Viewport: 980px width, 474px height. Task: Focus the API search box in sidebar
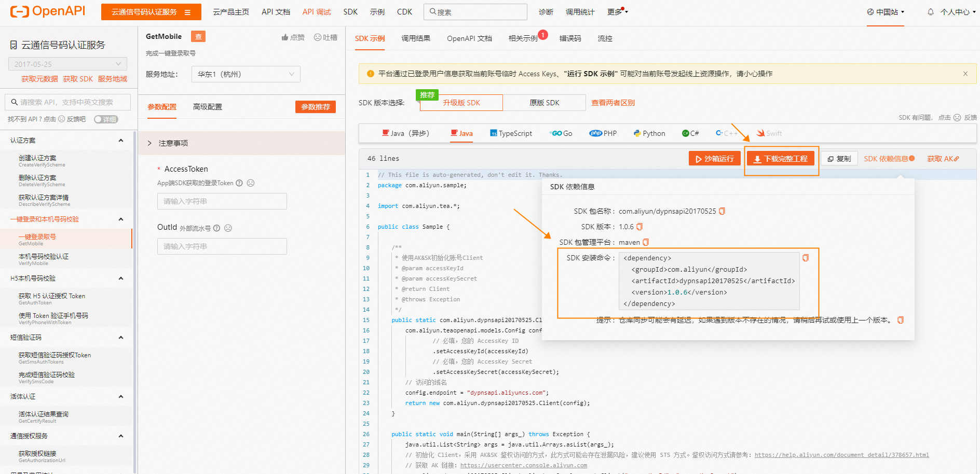[67, 102]
